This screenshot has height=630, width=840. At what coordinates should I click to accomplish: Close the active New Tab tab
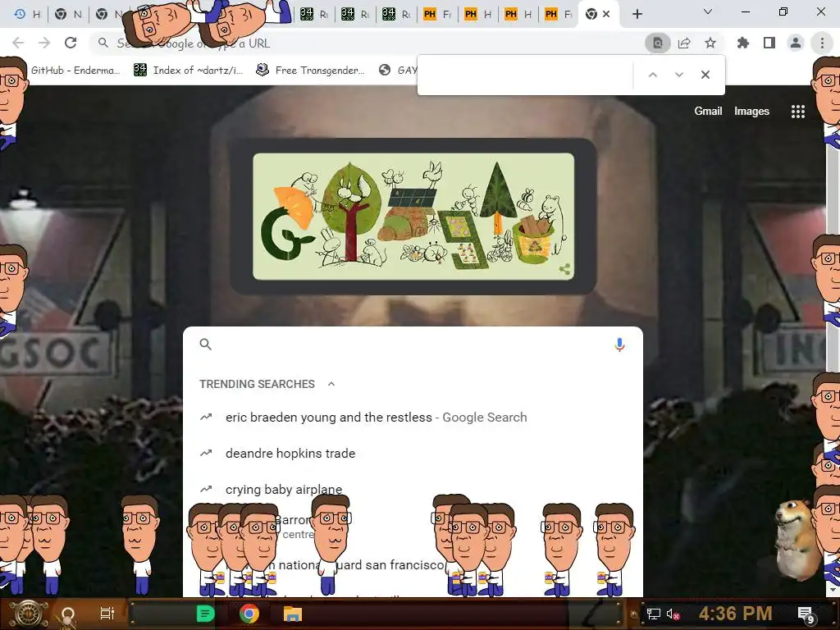coord(606,14)
